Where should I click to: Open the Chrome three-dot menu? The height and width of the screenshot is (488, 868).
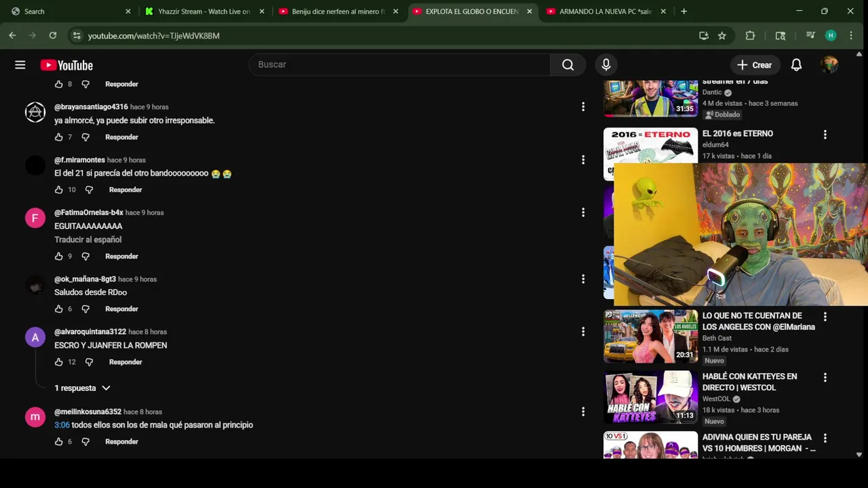851,35
